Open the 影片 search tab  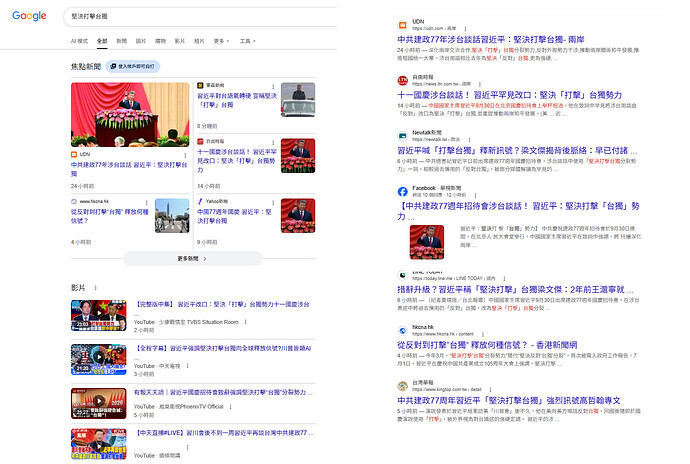(180, 41)
